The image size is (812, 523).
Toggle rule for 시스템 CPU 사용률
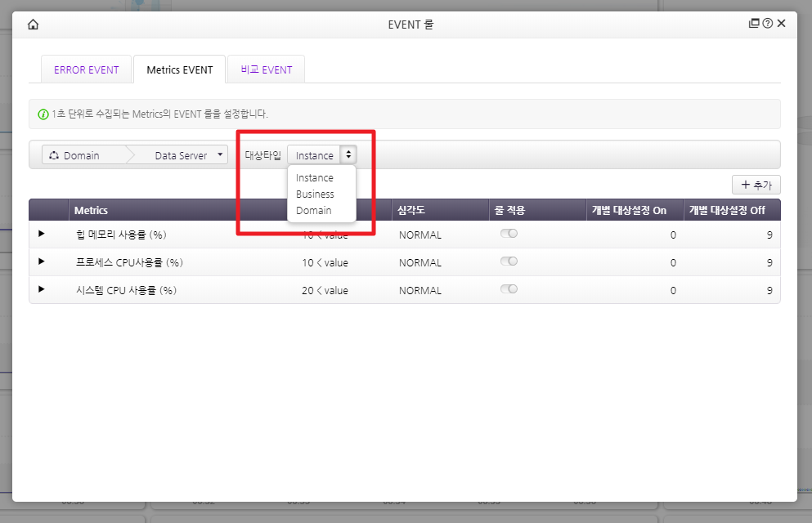509,289
